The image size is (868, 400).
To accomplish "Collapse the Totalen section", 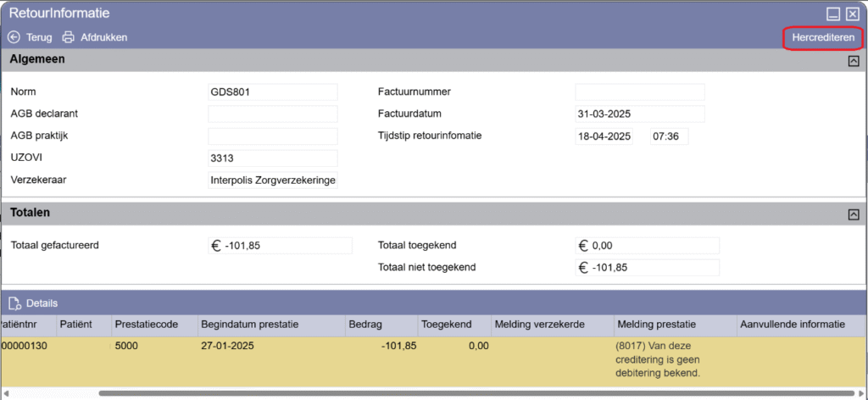I will pyautogui.click(x=853, y=214).
